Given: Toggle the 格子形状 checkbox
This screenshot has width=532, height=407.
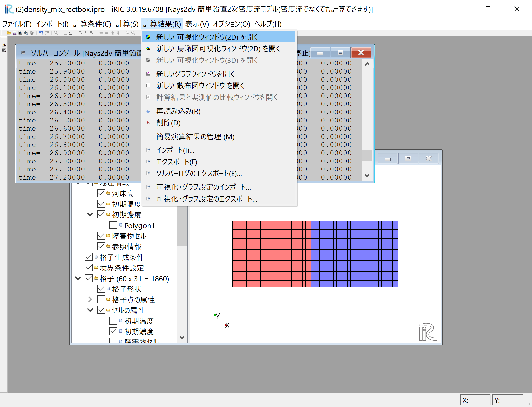Looking at the screenshot, I should click(x=101, y=289).
